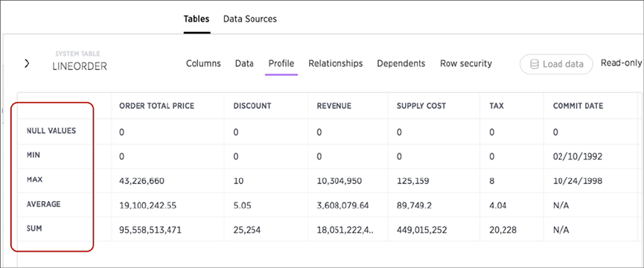Select the truncated revenue SUM cell
Viewport: 644px width, 268px height.
click(x=345, y=230)
